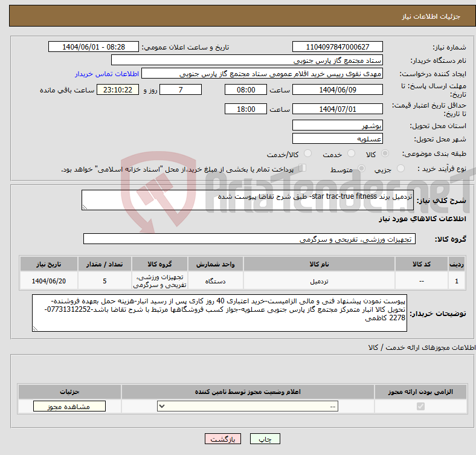Click the چاپ print button
This screenshot has height=455, width=476.
tap(265, 439)
